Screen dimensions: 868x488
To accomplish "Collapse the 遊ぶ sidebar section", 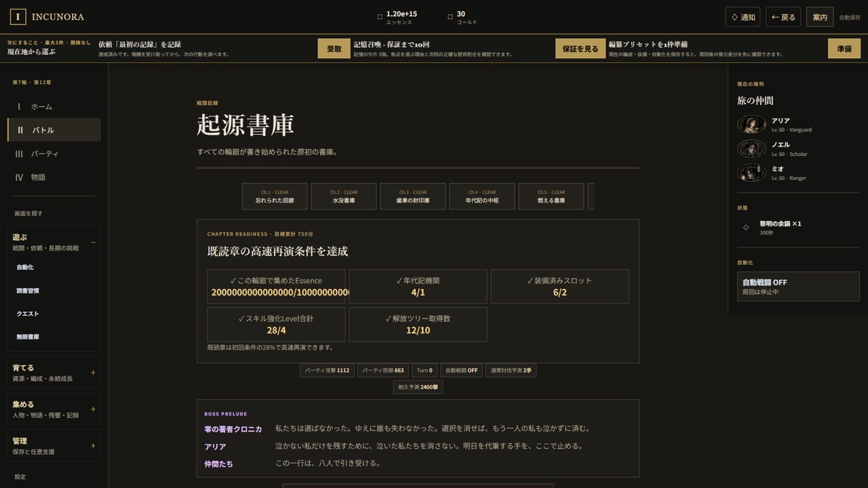I will [54, 242].
